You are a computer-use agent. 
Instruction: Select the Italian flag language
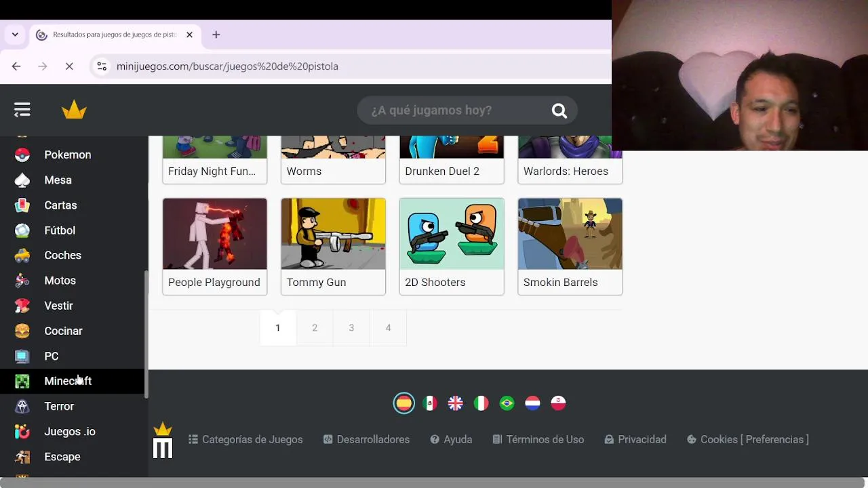tap(481, 403)
